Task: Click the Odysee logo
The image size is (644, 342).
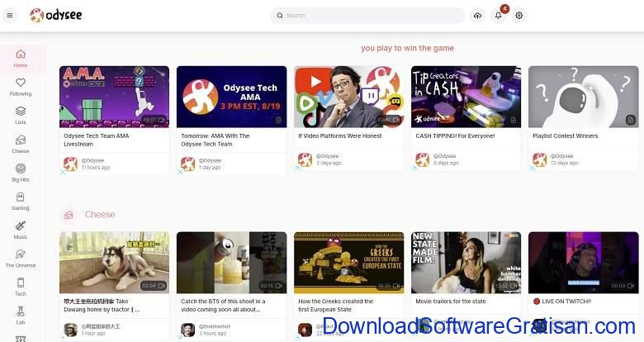Action: click(x=56, y=15)
